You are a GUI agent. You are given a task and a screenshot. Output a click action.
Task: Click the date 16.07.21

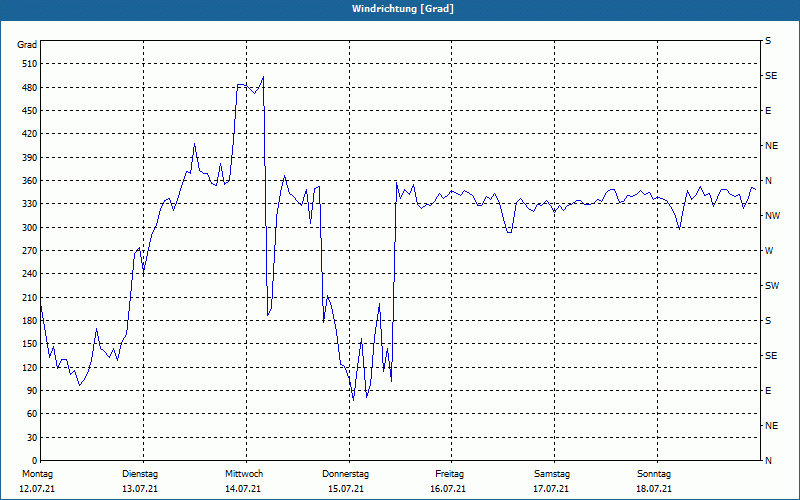[x=448, y=489]
